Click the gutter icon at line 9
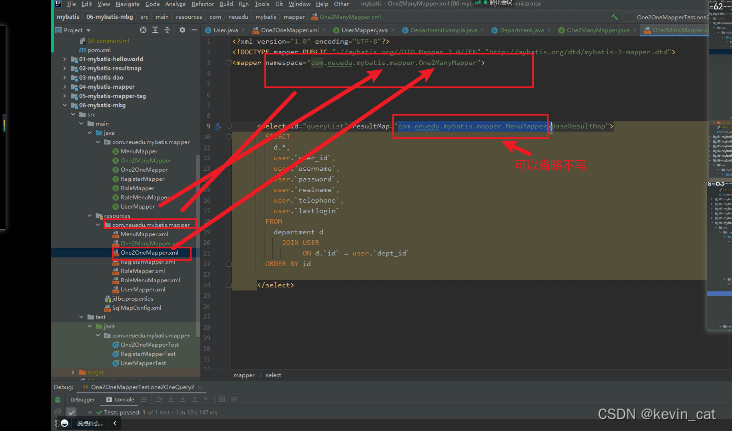Image resolution: width=732 pixels, height=431 pixels. 218,126
